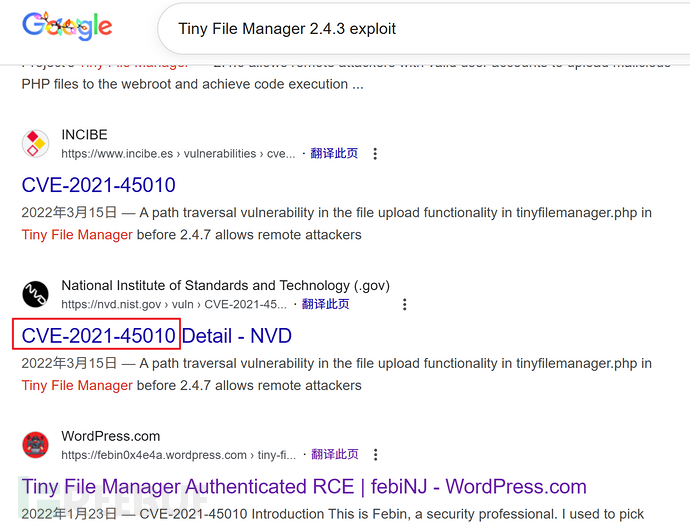Open more options for NIST result
The image size is (690, 525).
point(404,304)
